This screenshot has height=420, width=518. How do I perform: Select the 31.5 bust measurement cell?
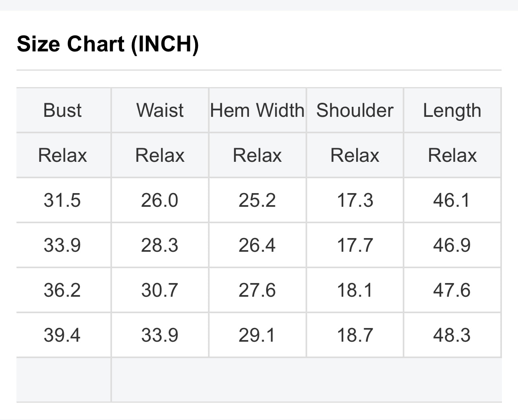(x=62, y=200)
